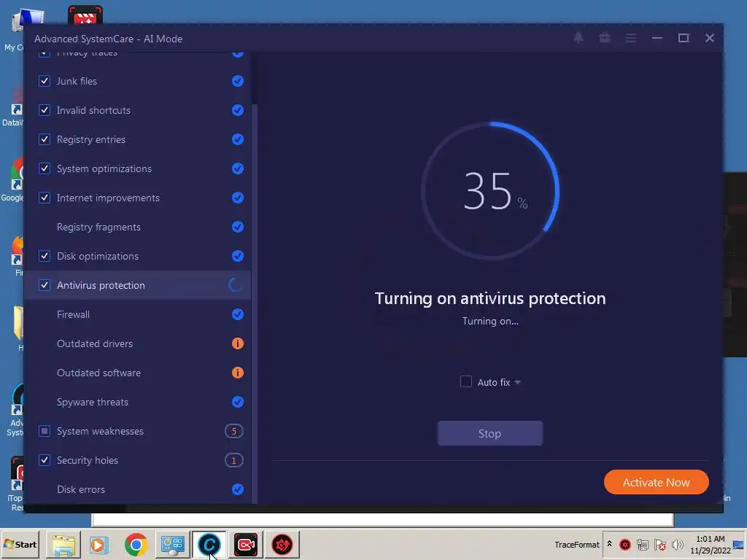Open the Windows Start menu
This screenshot has width=747, height=560.
click(x=20, y=544)
